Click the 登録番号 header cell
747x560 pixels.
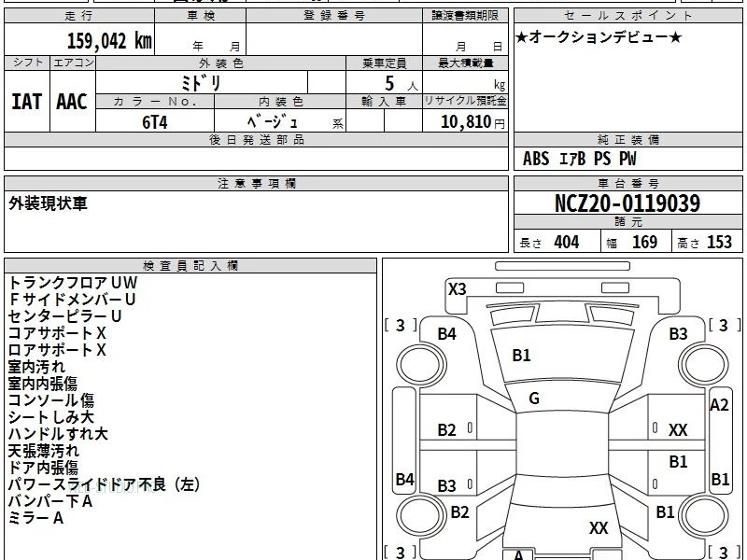coord(334,16)
